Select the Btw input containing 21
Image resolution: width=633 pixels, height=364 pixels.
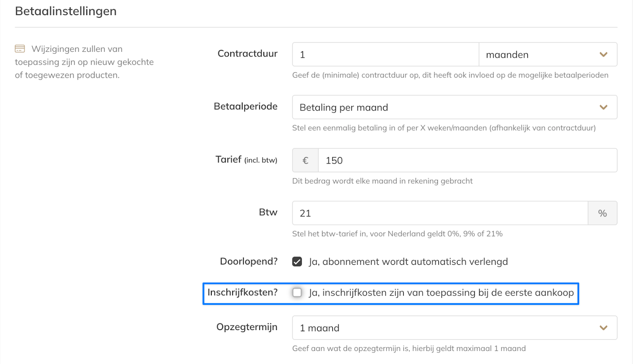(440, 213)
